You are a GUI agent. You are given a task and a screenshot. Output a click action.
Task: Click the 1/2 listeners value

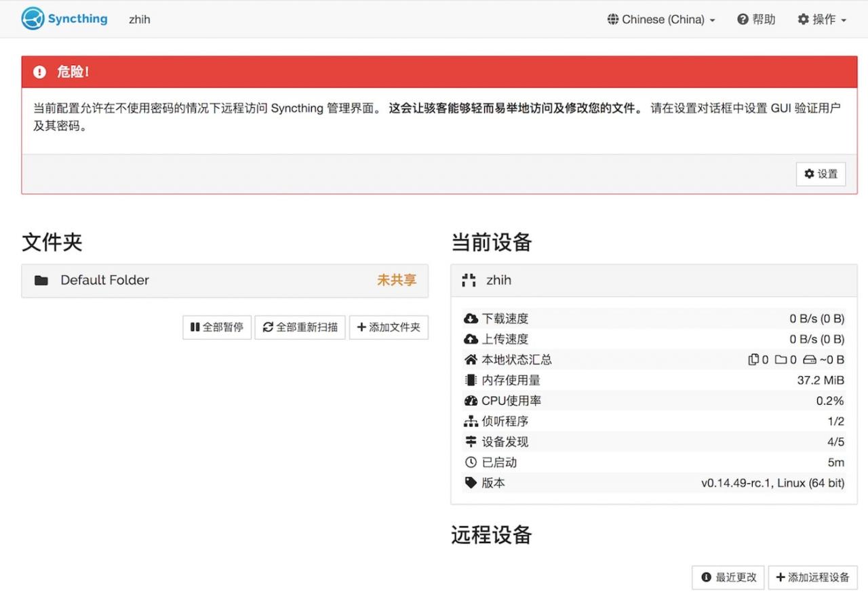pos(835,421)
